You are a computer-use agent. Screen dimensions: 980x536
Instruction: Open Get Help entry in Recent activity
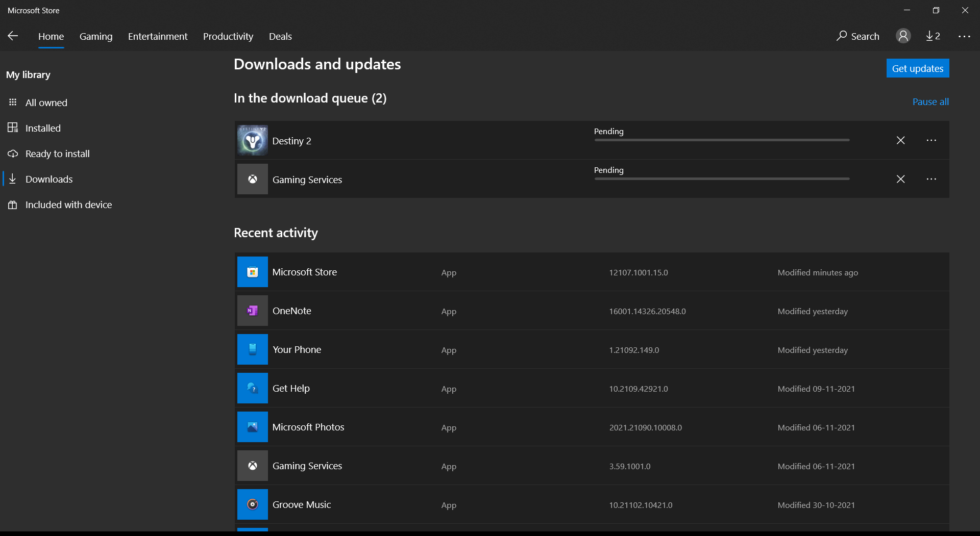pos(592,388)
